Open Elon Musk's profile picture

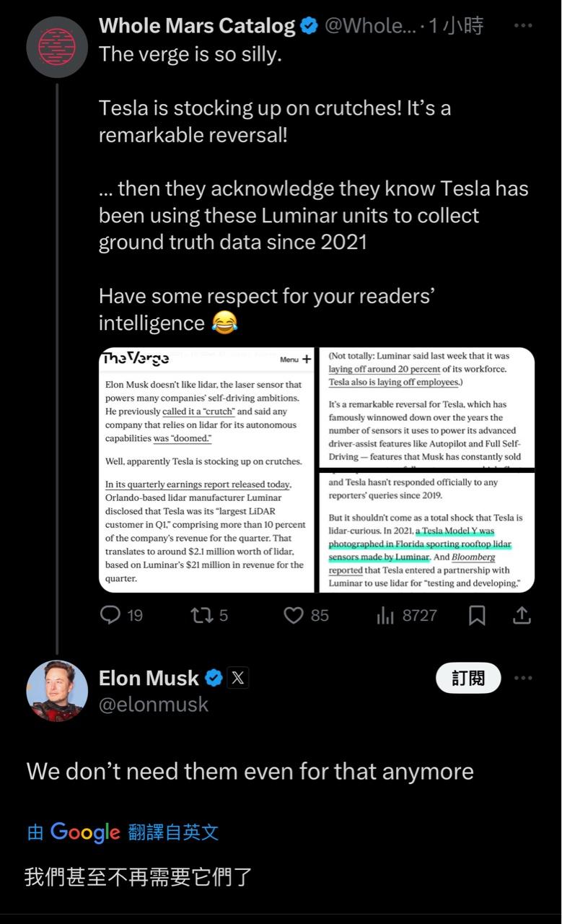(x=57, y=690)
